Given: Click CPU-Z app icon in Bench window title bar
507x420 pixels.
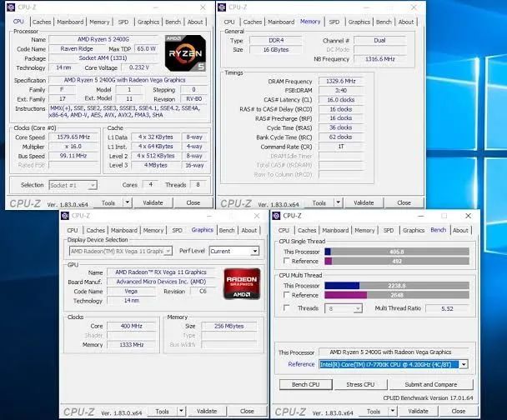Looking at the screenshot, I should coord(276,216).
